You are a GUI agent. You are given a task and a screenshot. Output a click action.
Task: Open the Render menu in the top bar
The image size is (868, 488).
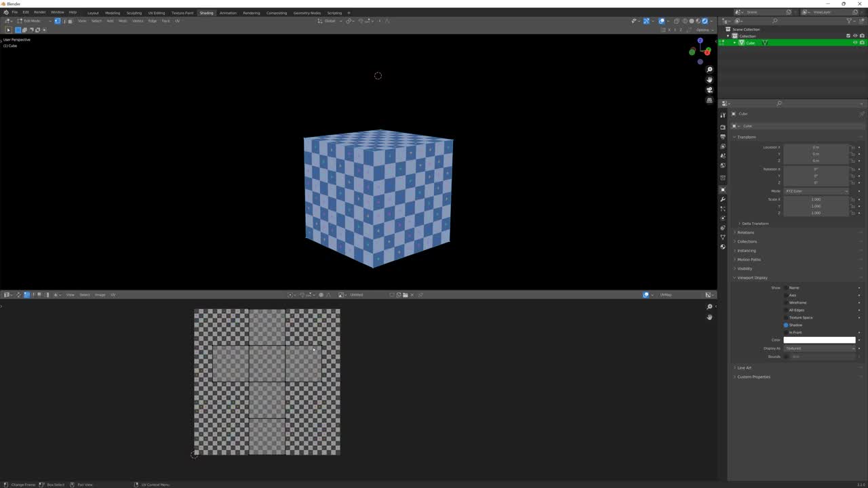tap(39, 12)
